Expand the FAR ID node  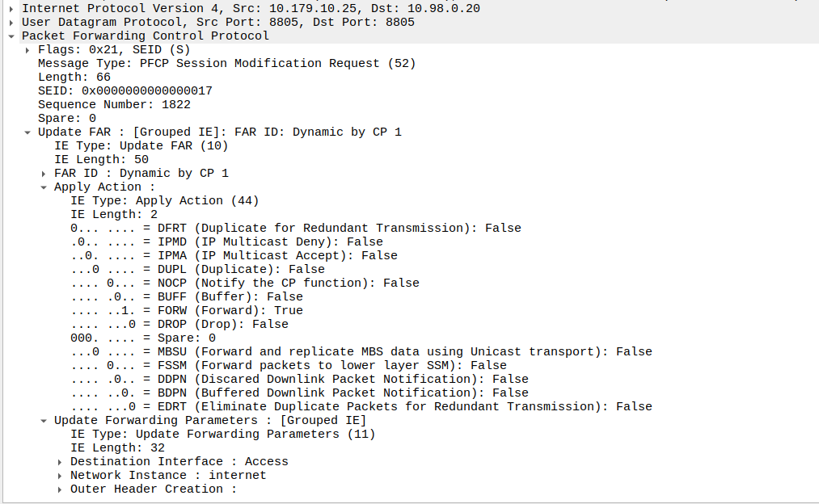click(x=44, y=173)
